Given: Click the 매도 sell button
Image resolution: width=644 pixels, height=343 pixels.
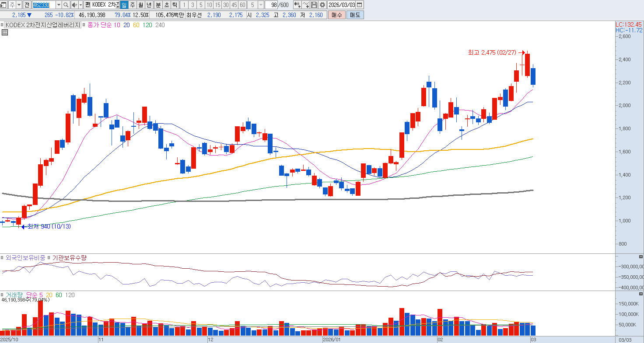Looking at the screenshot, I should [x=355, y=15].
